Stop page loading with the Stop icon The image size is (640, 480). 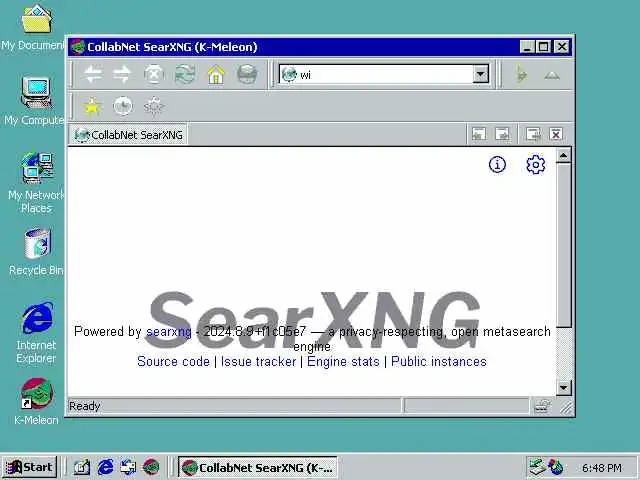point(154,75)
